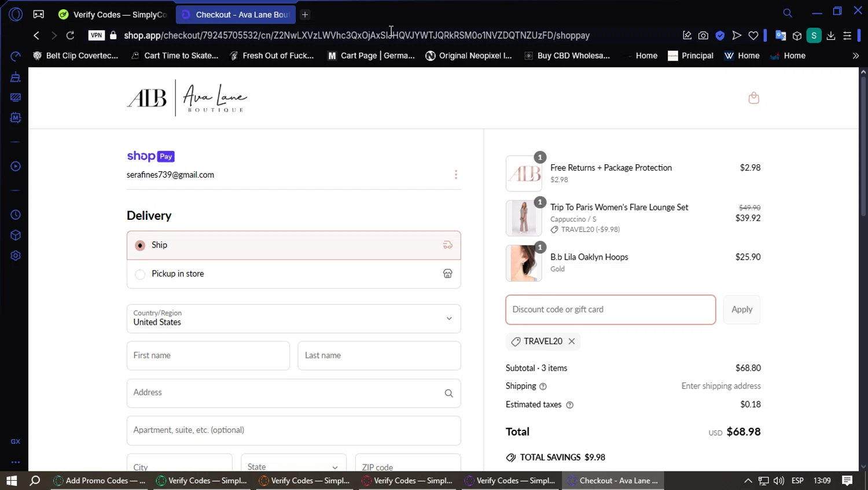Click the Flare Lounge Set product thumbnail
868x490 pixels.
click(524, 218)
